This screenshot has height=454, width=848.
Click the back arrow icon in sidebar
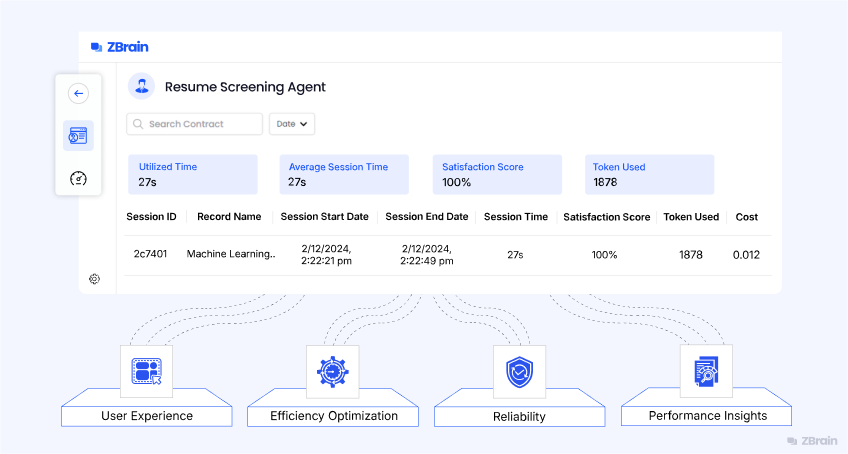pyautogui.click(x=78, y=94)
